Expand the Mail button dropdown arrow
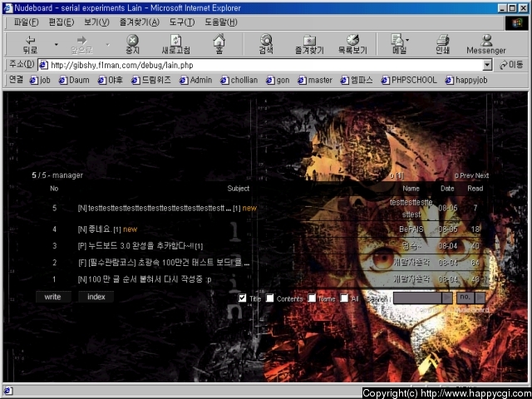The width and height of the screenshot is (532, 399). pos(407,40)
